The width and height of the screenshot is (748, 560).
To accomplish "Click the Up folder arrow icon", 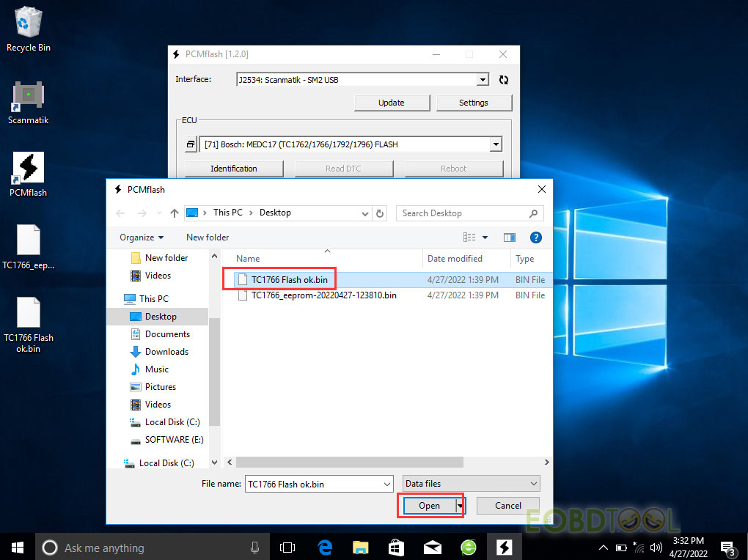I will coord(174,213).
